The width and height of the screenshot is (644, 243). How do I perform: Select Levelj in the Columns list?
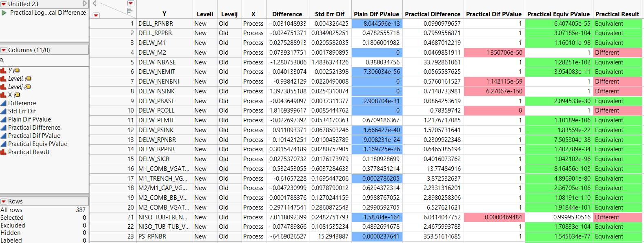tap(16, 87)
